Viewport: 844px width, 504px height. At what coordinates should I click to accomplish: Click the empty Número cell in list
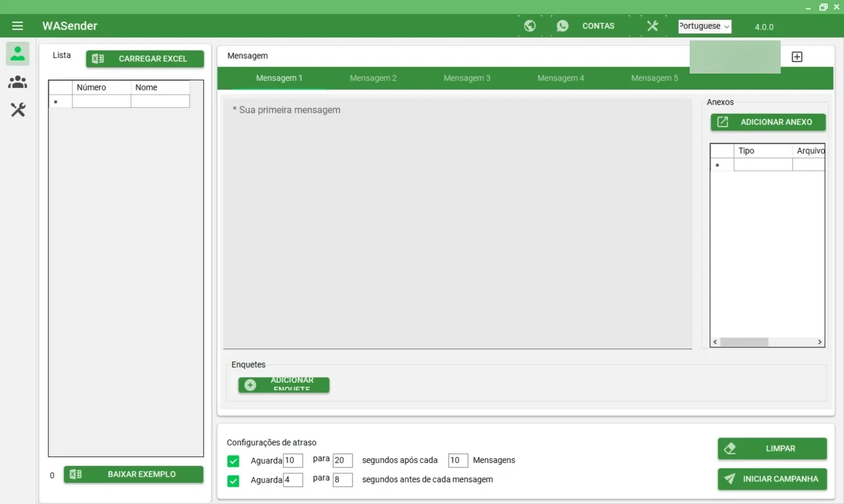point(101,101)
